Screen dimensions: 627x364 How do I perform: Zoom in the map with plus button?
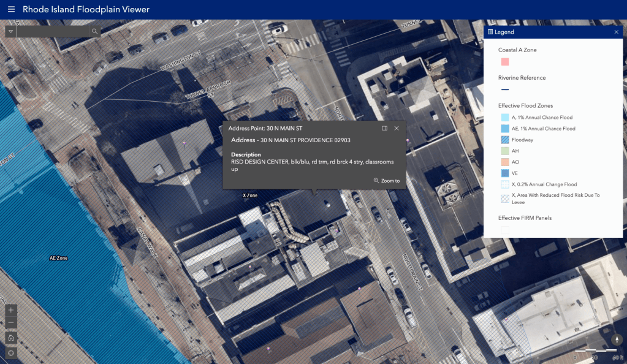coord(11,310)
